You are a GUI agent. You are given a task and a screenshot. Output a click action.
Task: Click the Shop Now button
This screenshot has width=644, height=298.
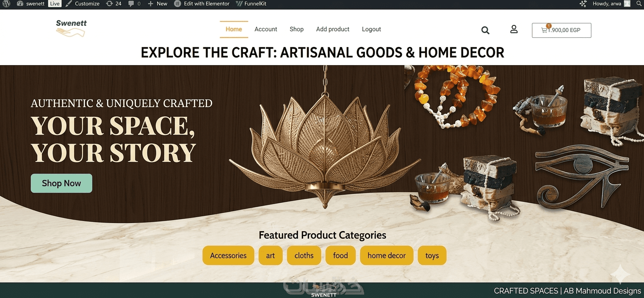click(61, 183)
